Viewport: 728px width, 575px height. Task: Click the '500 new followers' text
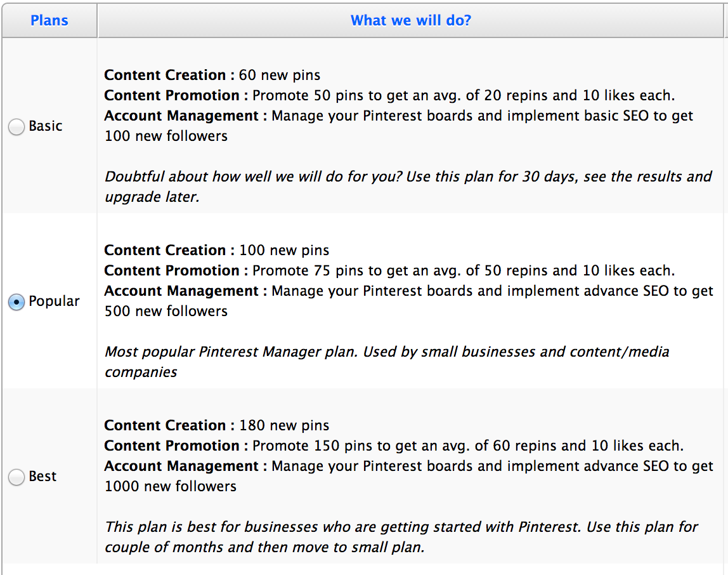(x=166, y=312)
